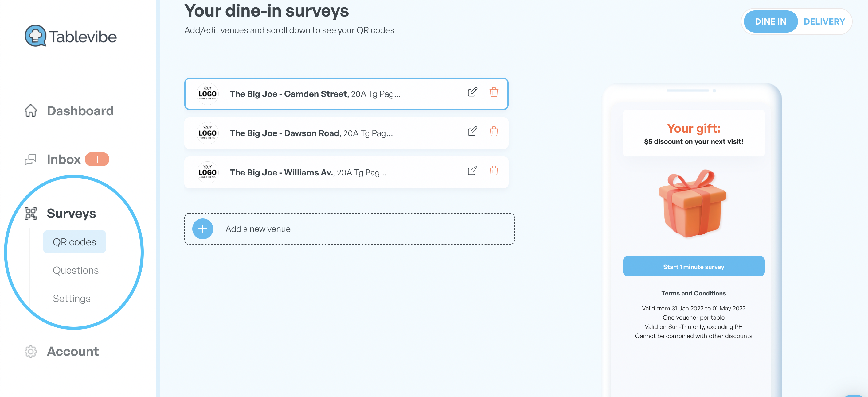Delete The Big Joe - Camden Street venue
This screenshot has height=397, width=868.
[494, 92]
